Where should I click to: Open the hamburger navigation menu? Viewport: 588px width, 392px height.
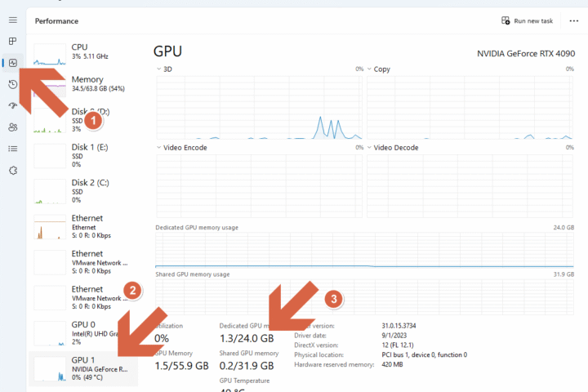pyautogui.click(x=13, y=20)
